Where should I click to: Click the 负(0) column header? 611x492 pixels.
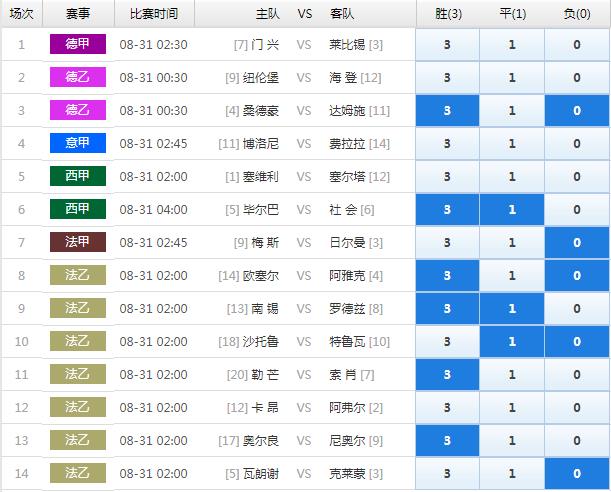point(577,14)
